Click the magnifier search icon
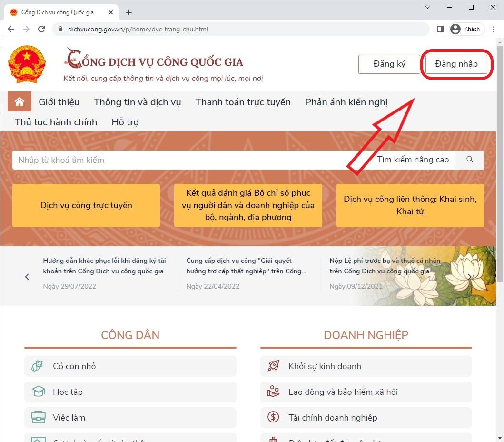504x442 pixels. 470,160
